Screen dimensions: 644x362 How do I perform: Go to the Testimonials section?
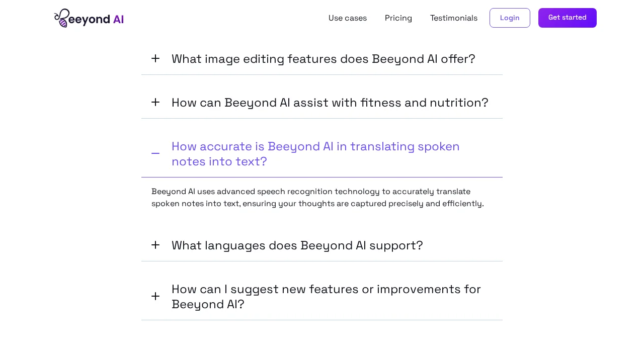(x=453, y=18)
